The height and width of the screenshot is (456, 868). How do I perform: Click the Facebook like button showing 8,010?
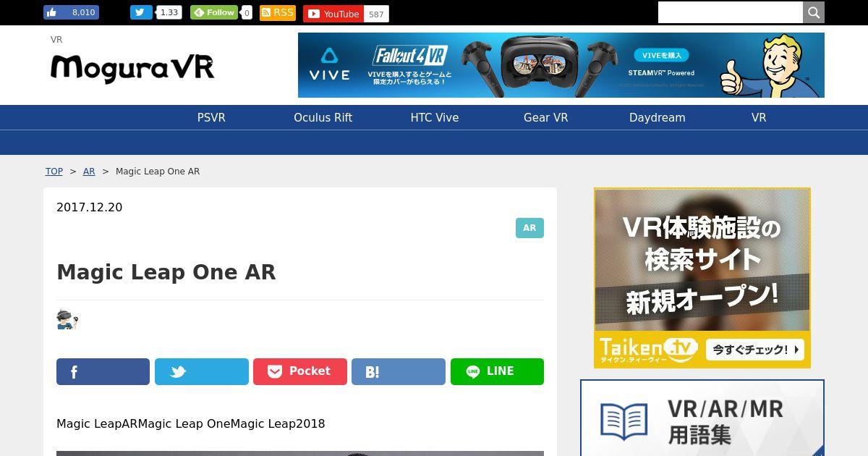(x=71, y=12)
